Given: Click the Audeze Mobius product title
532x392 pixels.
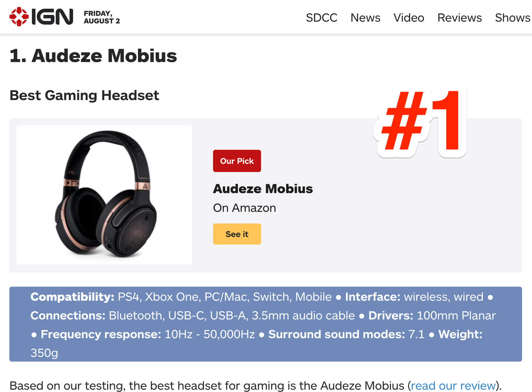Looking at the screenshot, I should pyautogui.click(x=263, y=189).
